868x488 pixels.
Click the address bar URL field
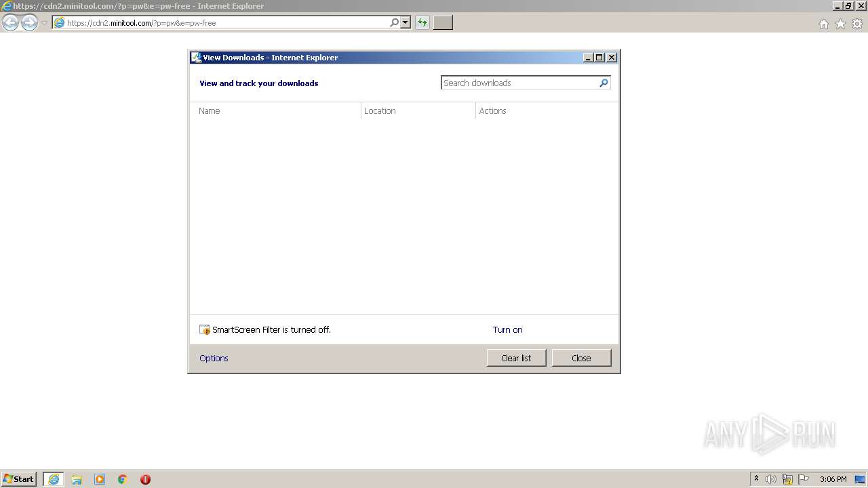(220, 23)
